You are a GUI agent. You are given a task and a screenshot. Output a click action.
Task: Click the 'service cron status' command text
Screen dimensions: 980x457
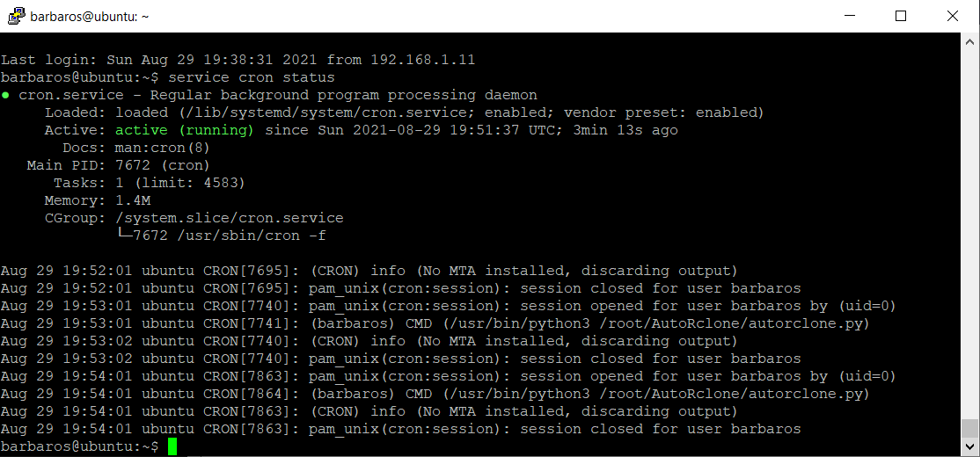coord(252,78)
